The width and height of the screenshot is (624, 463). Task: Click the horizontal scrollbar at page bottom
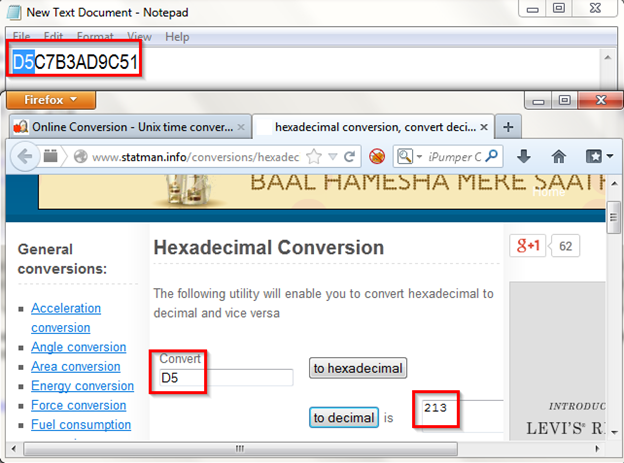pyautogui.click(x=238, y=447)
